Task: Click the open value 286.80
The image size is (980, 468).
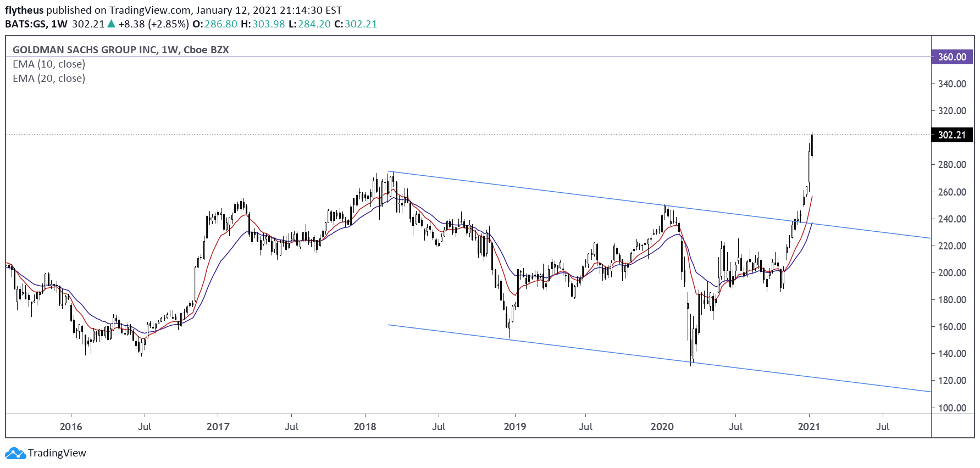Action: click(x=221, y=24)
